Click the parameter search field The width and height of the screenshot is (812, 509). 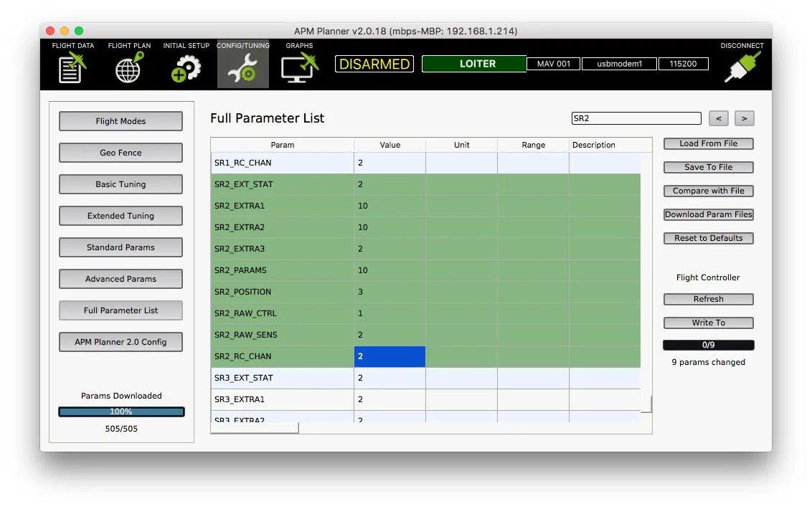tap(636, 118)
